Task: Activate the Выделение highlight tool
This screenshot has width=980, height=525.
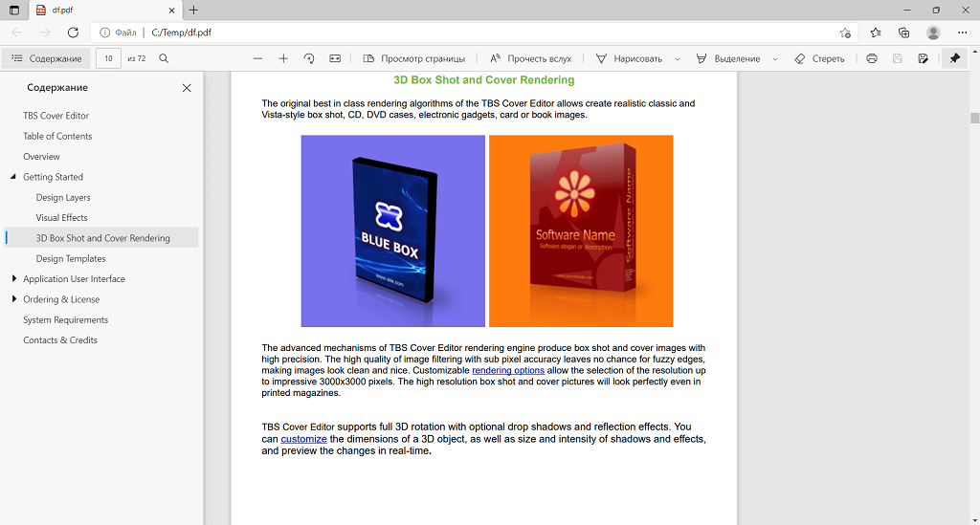Action: (728, 58)
